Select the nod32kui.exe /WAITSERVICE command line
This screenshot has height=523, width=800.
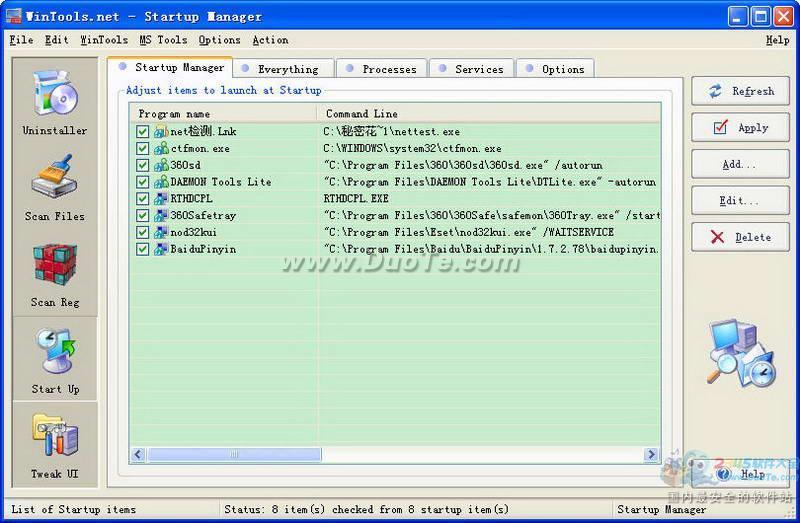468,232
